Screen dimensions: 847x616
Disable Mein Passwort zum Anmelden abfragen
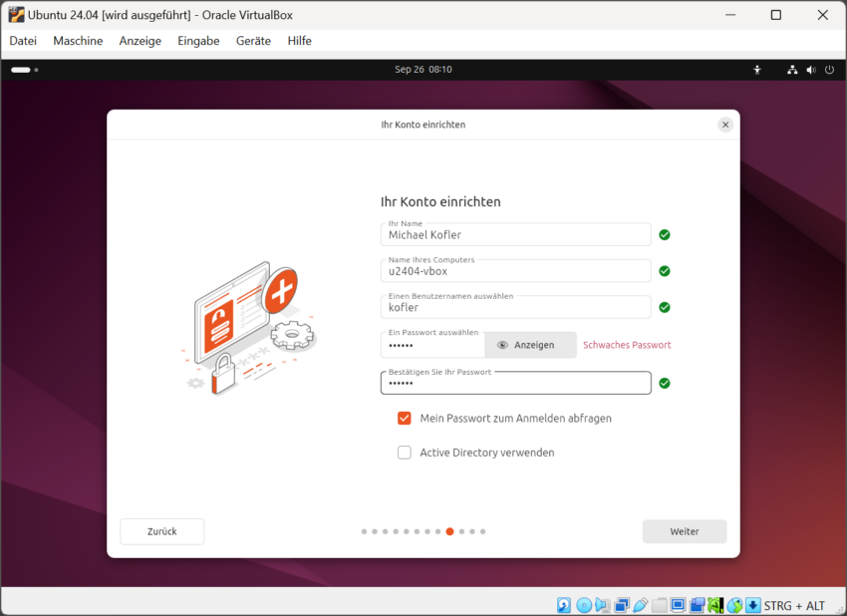(405, 419)
